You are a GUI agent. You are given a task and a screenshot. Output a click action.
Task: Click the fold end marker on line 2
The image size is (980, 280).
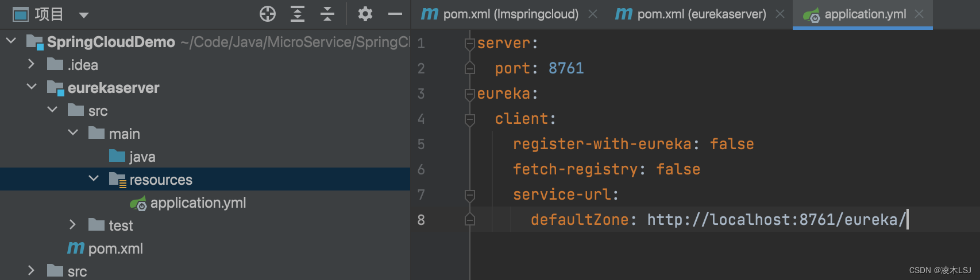470,68
